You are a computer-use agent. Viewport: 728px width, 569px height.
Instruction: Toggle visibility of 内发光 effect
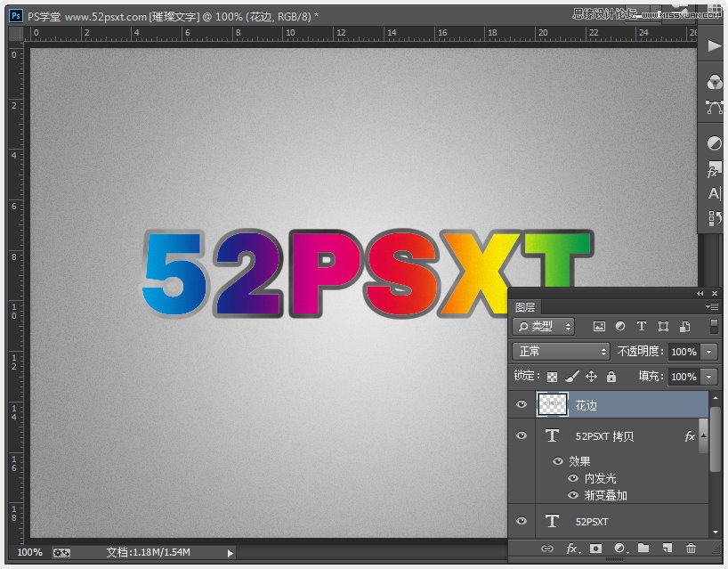click(573, 478)
